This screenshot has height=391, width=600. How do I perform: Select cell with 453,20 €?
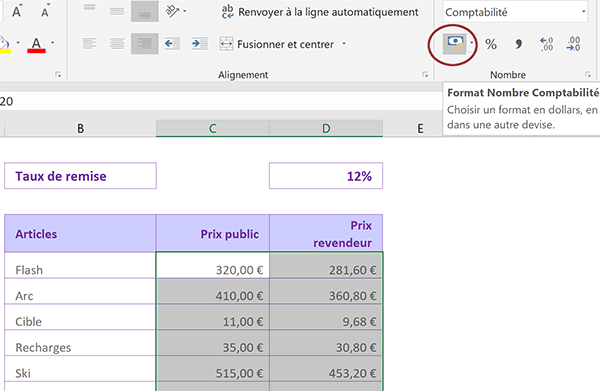[326, 369]
